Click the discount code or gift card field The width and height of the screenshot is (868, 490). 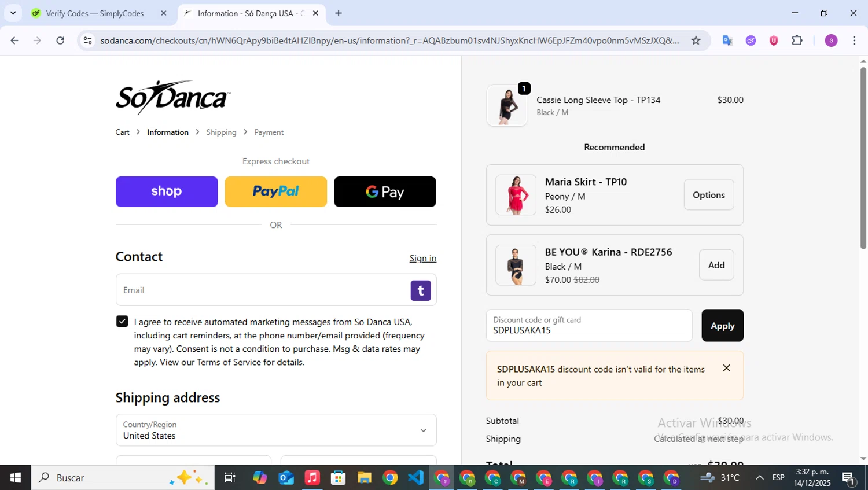(589, 325)
